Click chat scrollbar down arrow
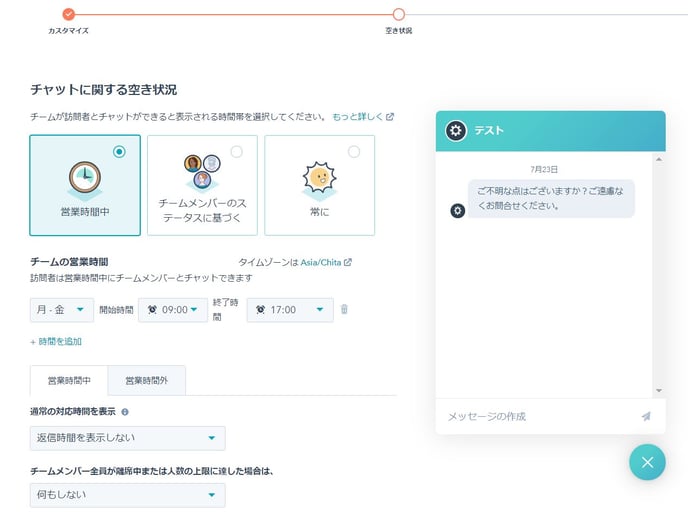The height and width of the screenshot is (514, 688). coord(659,390)
